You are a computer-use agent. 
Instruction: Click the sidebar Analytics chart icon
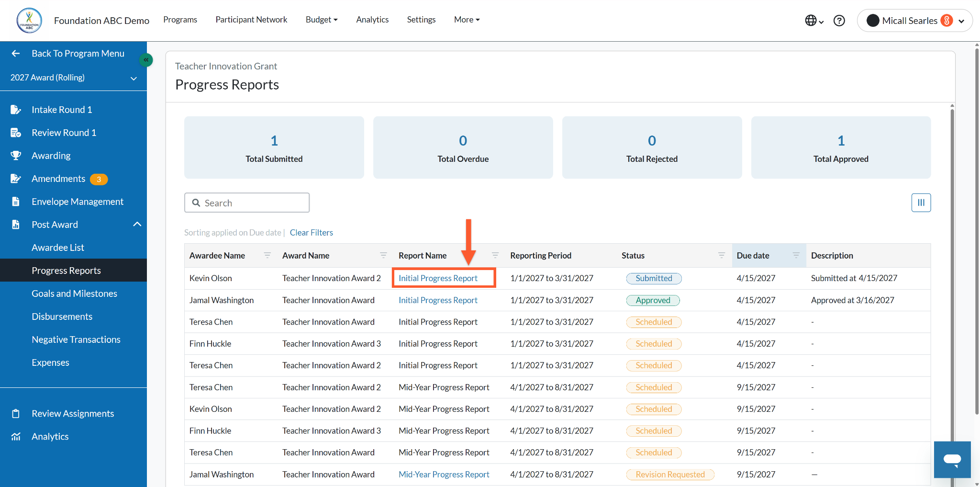point(16,437)
